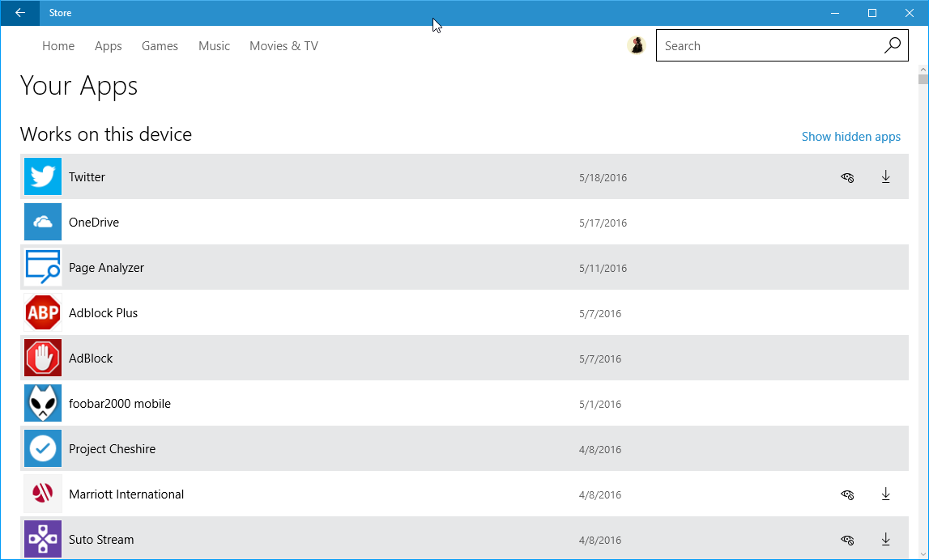Download the Marriott International app
Screen dimensions: 929x560
coord(886,494)
